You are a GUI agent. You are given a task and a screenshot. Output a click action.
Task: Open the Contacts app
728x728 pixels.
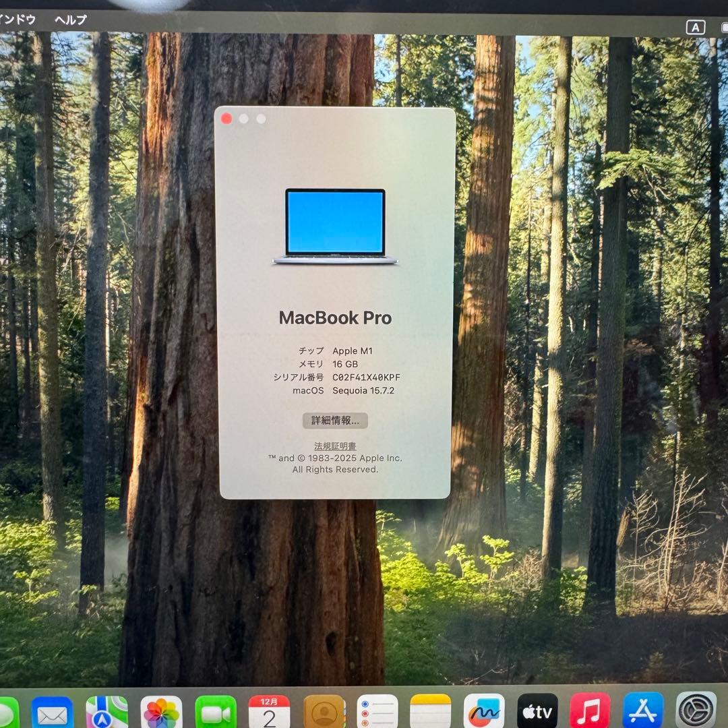pyautogui.click(x=324, y=712)
